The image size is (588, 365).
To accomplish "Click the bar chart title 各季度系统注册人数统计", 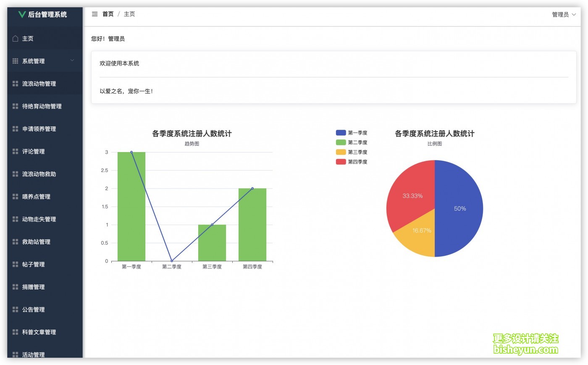I will (x=192, y=134).
